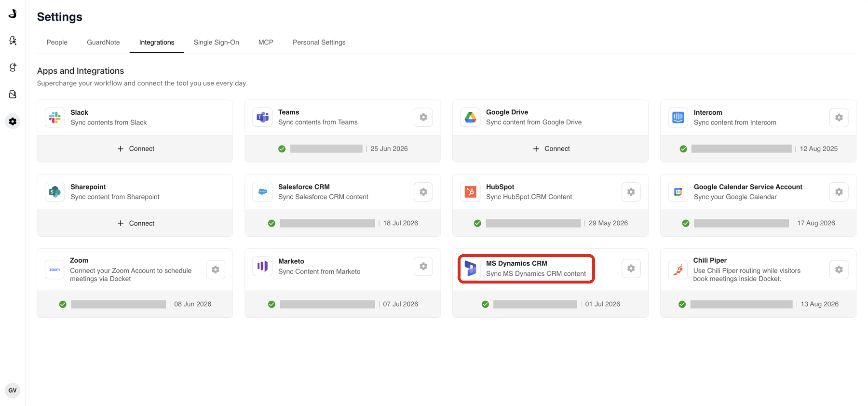Open the Single Sign-On tab
Image resolution: width=868 pixels, height=406 pixels.
217,42
